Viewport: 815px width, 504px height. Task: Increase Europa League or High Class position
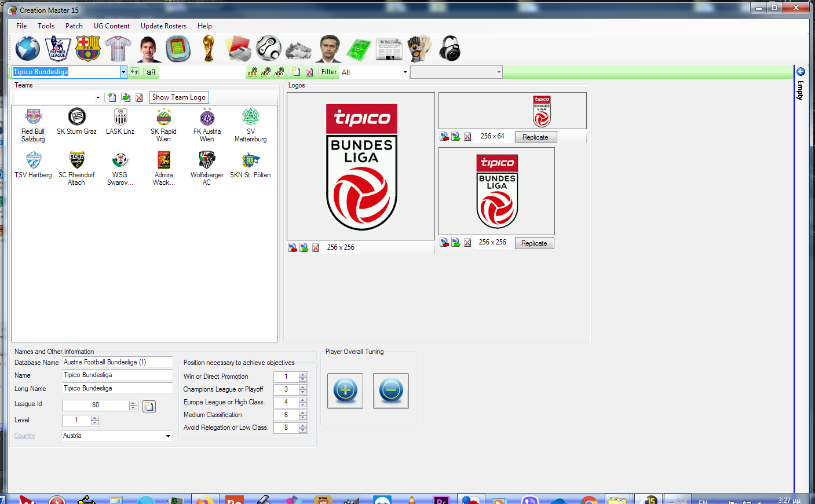tap(303, 400)
